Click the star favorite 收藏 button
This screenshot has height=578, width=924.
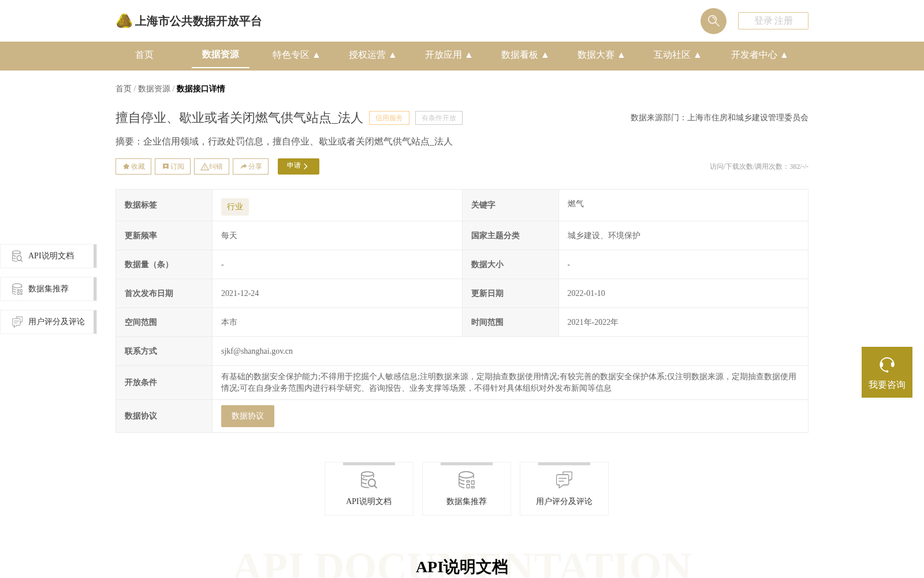pos(133,166)
